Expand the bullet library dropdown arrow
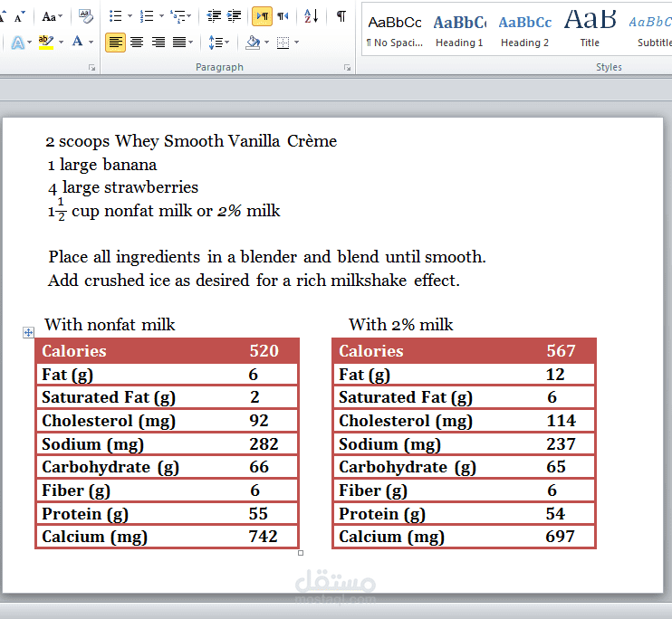The height and width of the screenshot is (619, 672). coord(130,16)
